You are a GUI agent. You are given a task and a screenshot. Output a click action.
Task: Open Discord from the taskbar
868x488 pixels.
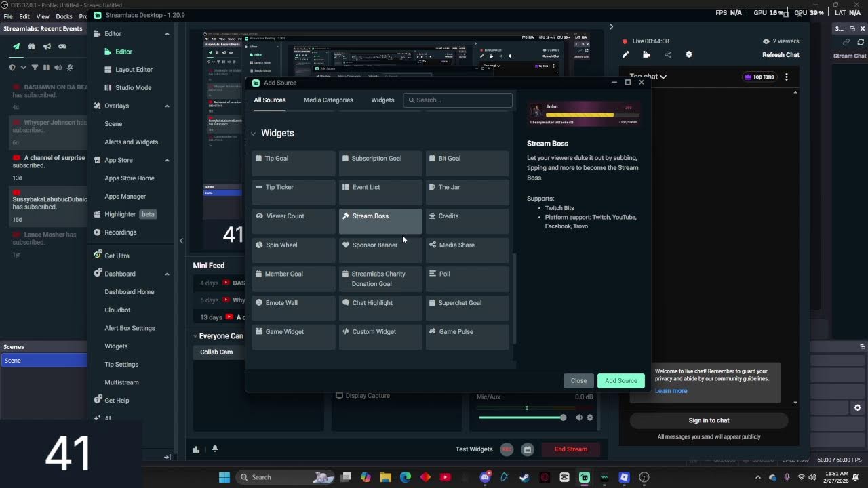coord(485,477)
